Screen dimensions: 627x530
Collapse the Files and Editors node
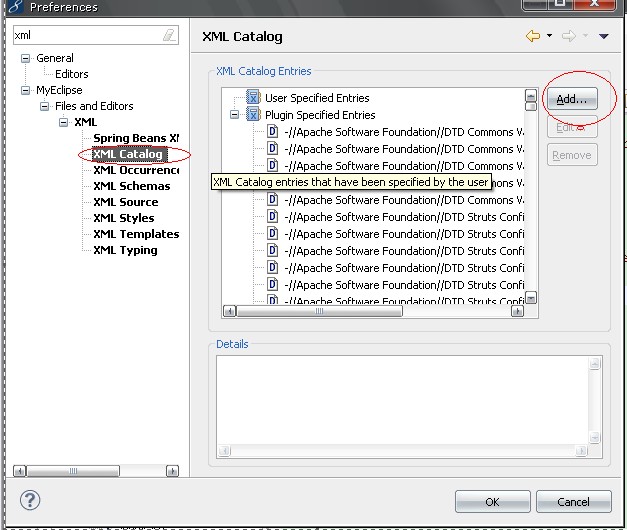click(x=44, y=106)
